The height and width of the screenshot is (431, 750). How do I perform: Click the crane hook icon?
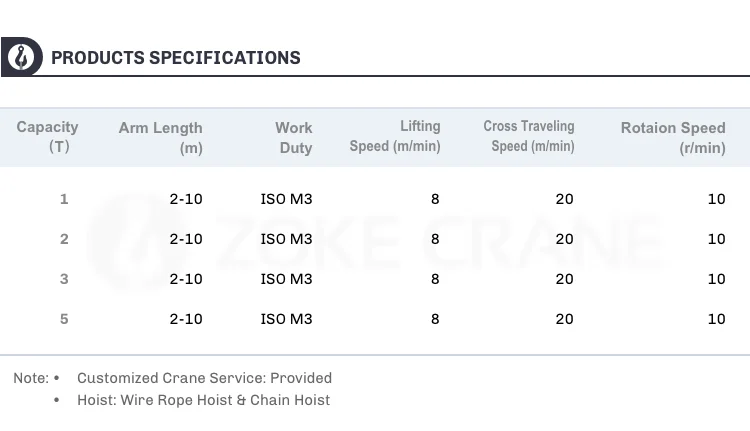point(20,57)
